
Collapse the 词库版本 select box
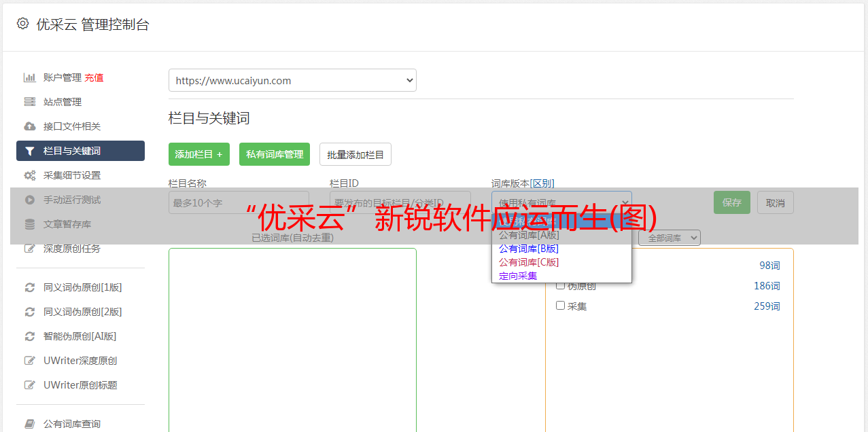(x=561, y=202)
